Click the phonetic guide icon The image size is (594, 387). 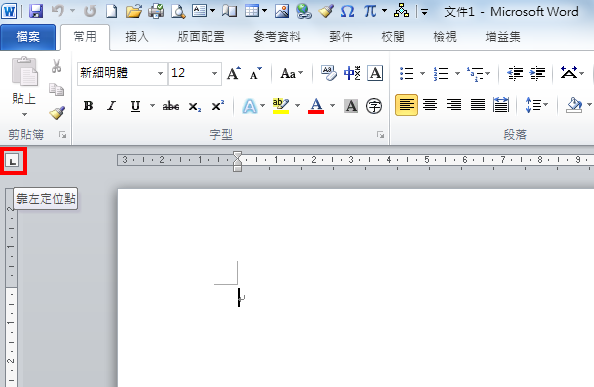(x=352, y=73)
